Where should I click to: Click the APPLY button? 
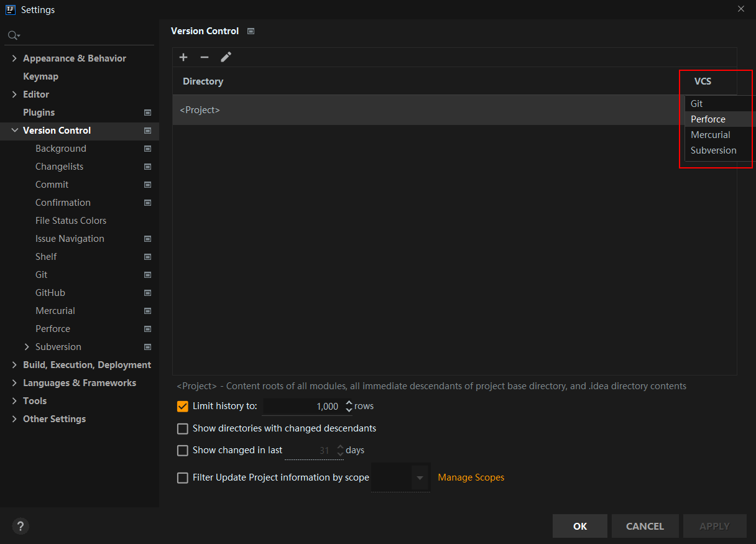[x=714, y=526]
